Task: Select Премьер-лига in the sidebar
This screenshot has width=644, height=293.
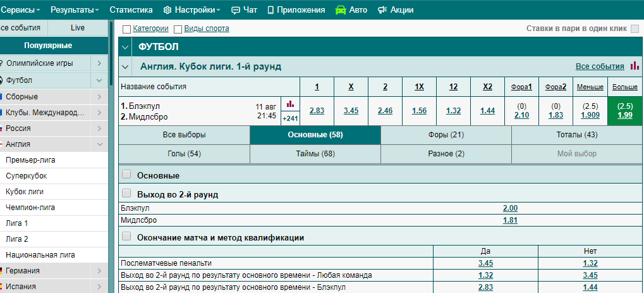Action: click(30, 160)
